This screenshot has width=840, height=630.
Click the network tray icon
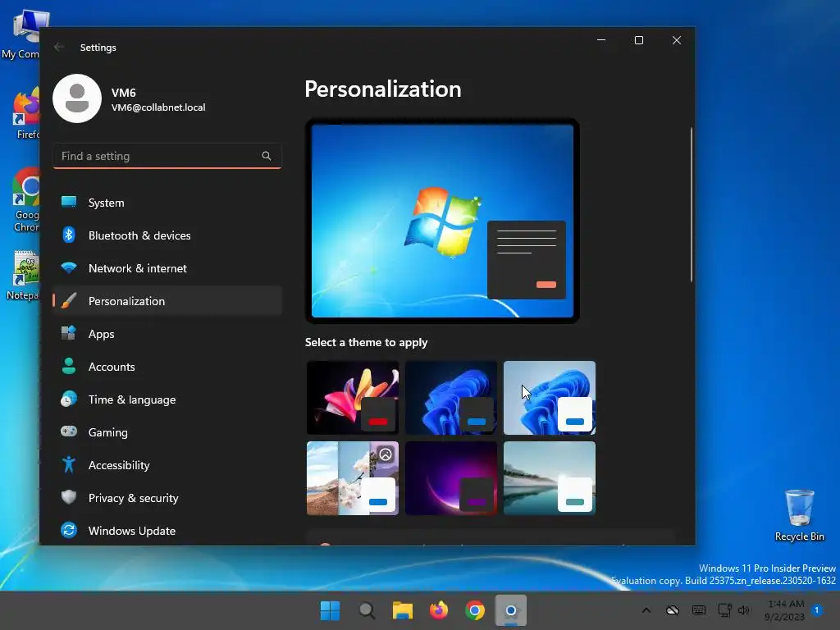pos(724,610)
